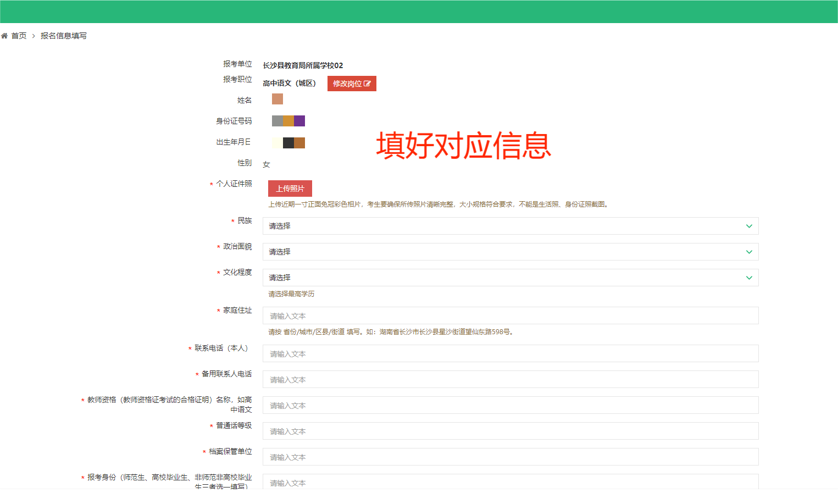The width and height of the screenshot is (838, 504).
Task: Focus the 家庭住址 text input
Action: 510,315
